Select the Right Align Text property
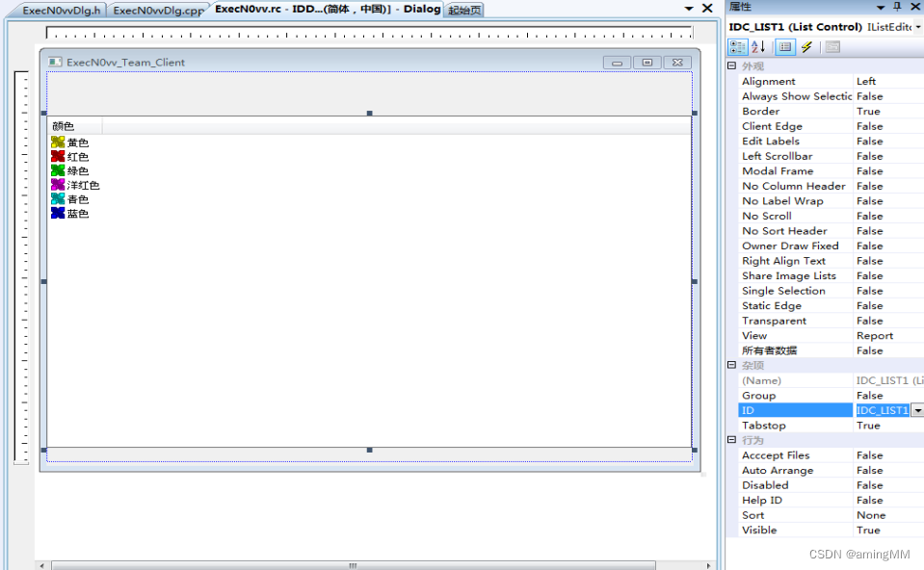The image size is (924, 570). point(831,261)
